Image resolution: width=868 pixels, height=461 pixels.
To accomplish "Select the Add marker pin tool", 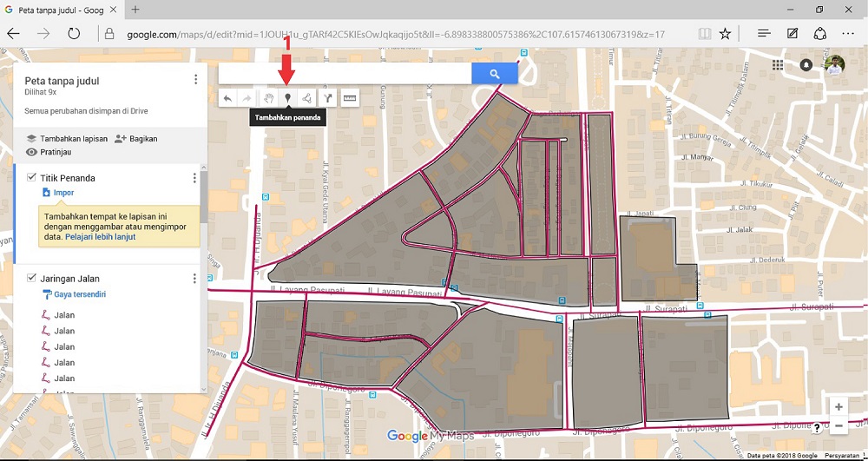I will point(287,98).
